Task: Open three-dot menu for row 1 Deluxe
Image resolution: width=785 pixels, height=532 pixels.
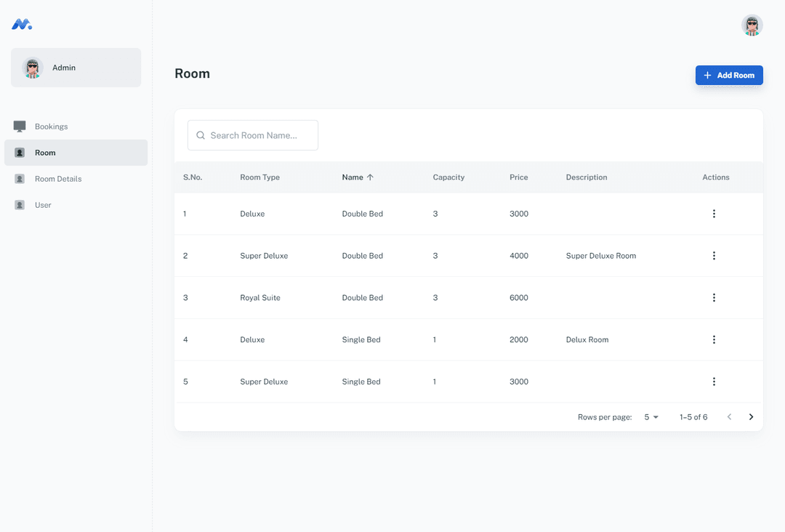Action: coord(714,214)
